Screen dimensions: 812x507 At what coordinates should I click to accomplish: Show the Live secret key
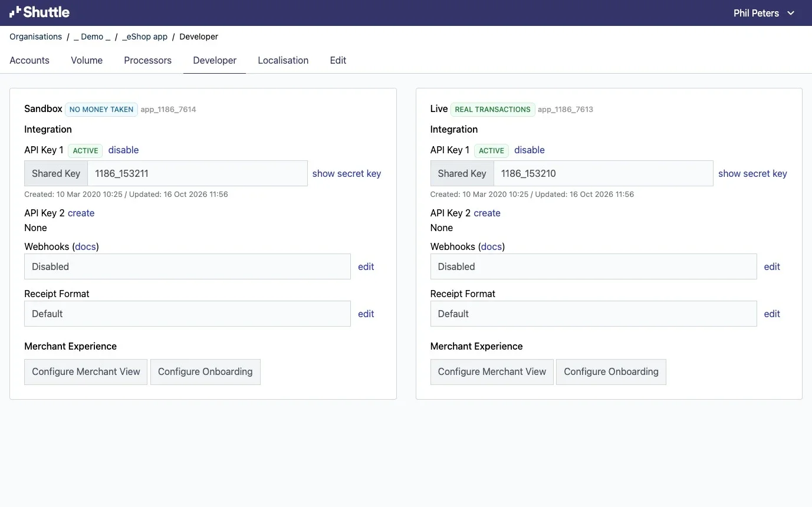click(752, 173)
